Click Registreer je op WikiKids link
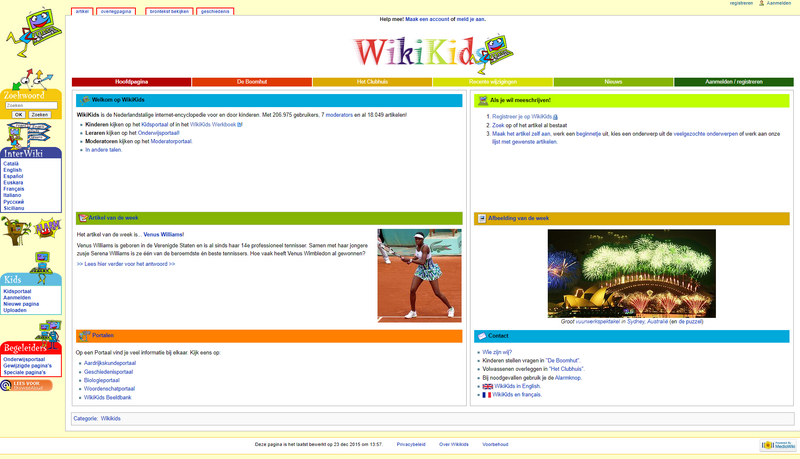800x459 pixels. 522,117
